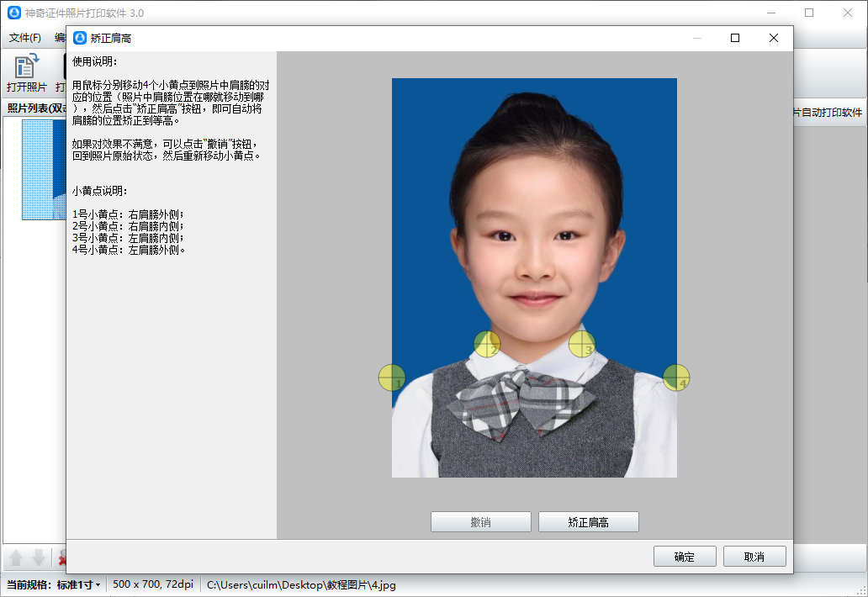This screenshot has height=597, width=868.
Task: Select yellow marker point 4 on left shoulder
Action: tap(676, 378)
